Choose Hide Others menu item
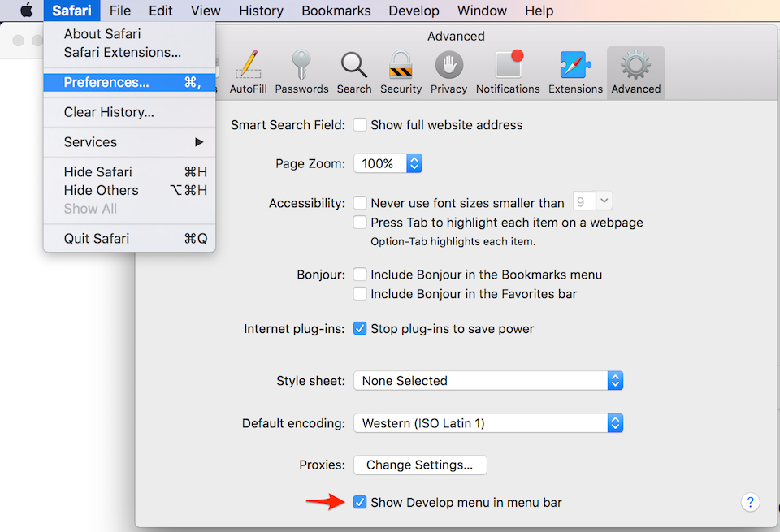The height and width of the screenshot is (532, 780). [129, 190]
